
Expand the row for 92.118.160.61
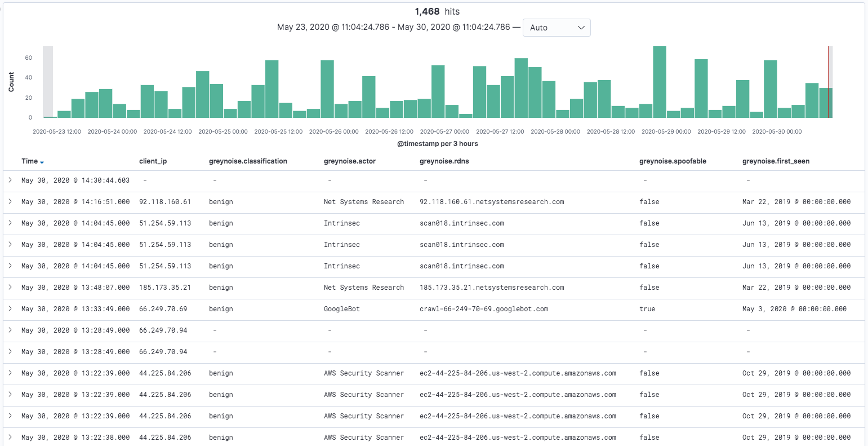(x=10, y=202)
